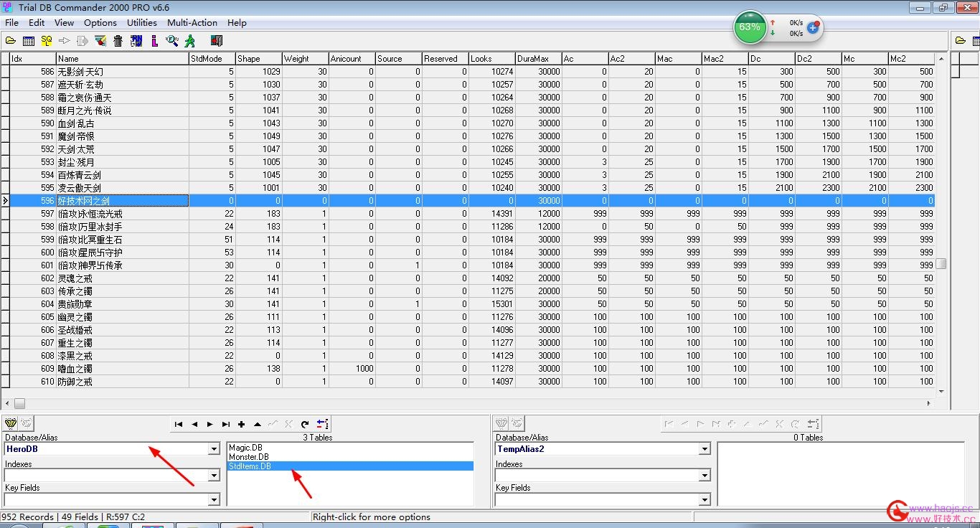Click the magenta info 'i' icon

(x=154, y=41)
